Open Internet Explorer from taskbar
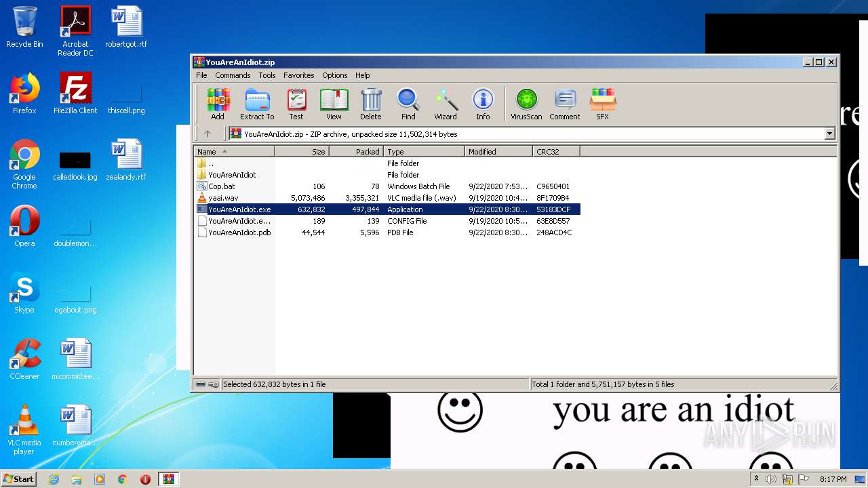 54,479
